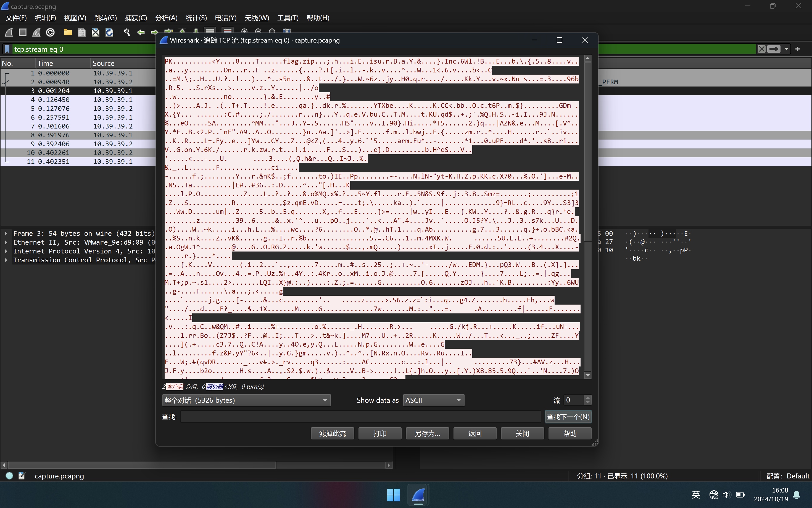Click the stream content scrollbar down arrow
This screenshot has width=812, height=508.
tap(587, 375)
